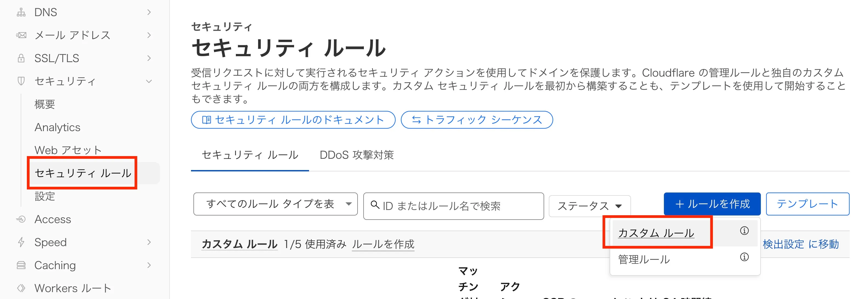Click the info icon next to カスタム ルール
The height and width of the screenshot is (299, 868).
[745, 232]
